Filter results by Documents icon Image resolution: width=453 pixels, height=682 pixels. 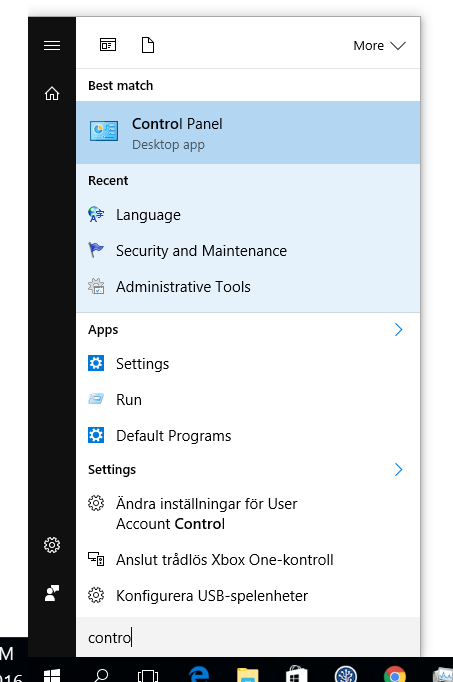148,45
